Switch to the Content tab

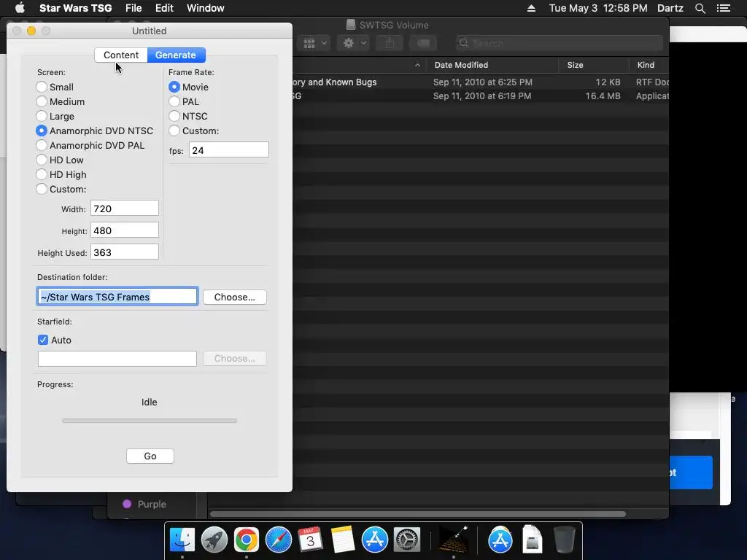(121, 55)
